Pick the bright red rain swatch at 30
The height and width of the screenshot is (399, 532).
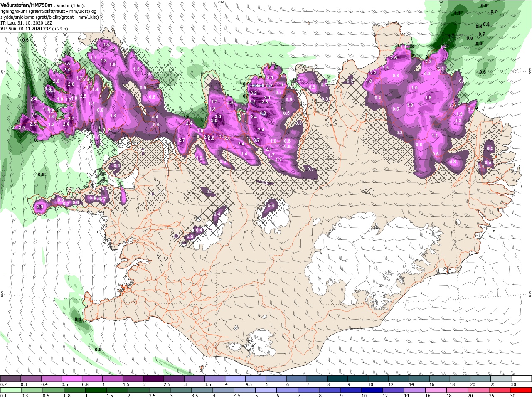521,390
